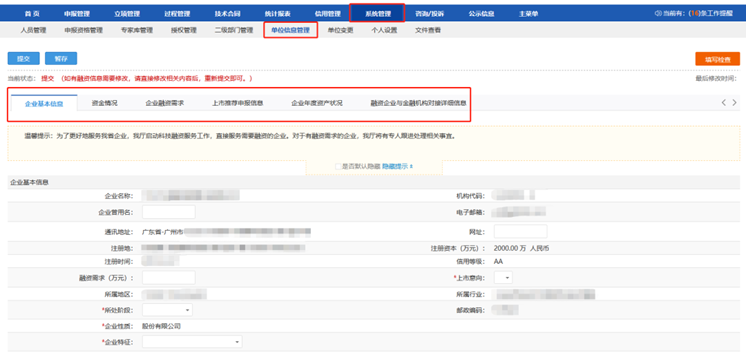Screen dimensions: 746x364
Task: Select the 系统管理 menu
Action: pos(377,14)
